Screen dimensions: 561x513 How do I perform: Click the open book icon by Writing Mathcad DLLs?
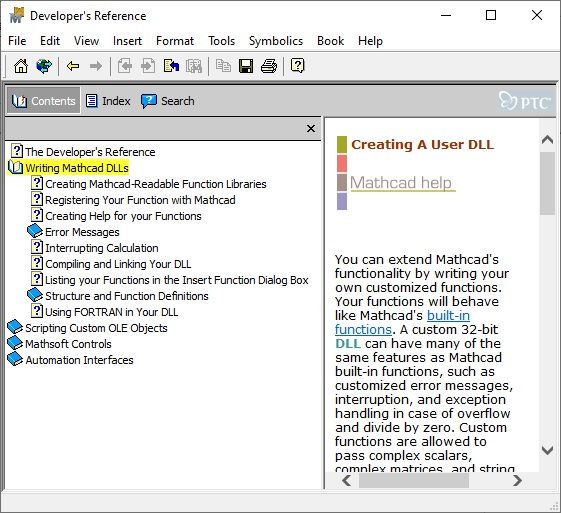pyautogui.click(x=15, y=167)
